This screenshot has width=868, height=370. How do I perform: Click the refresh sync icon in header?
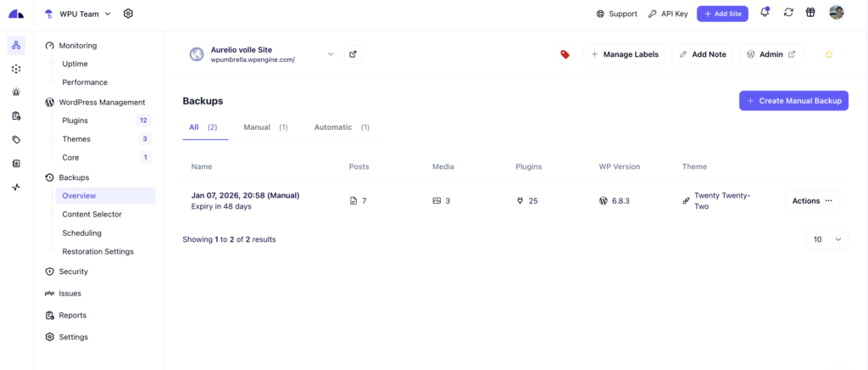(788, 13)
